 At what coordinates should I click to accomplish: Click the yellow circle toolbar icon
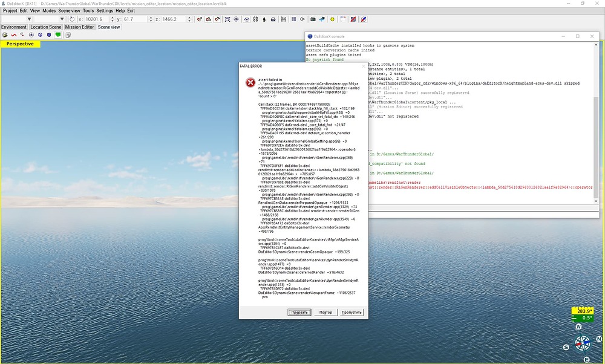(332, 19)
